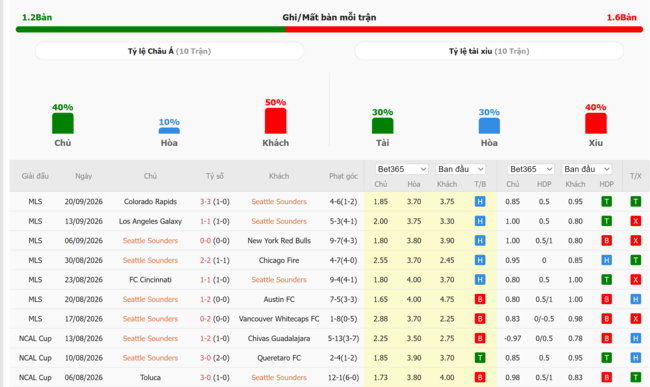
Task: Open Vancouver Whitecaps FC team link
Action: (x=279, y=319)
